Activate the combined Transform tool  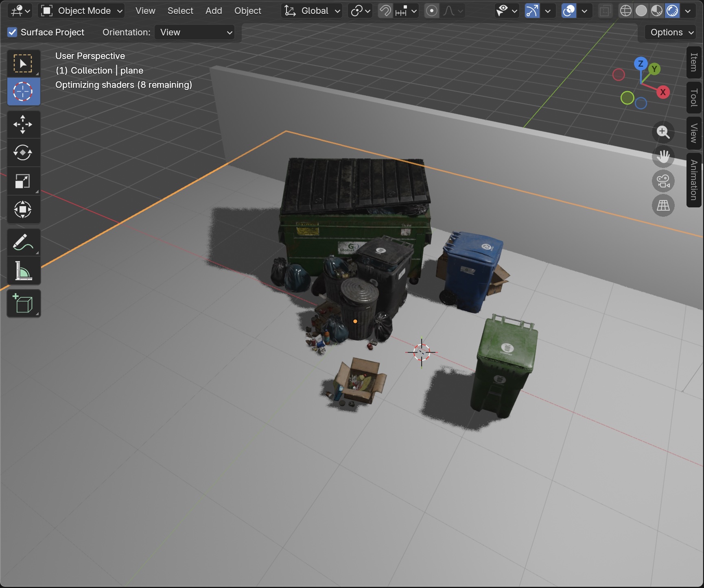(23, 209)
